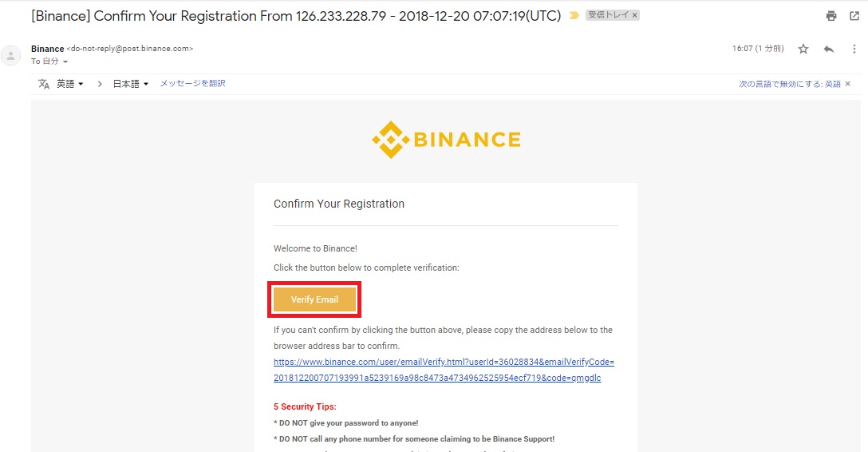This screenshot has height=452, width=868.
Task: Click the Verify Email button
Action: click(314, 299)
